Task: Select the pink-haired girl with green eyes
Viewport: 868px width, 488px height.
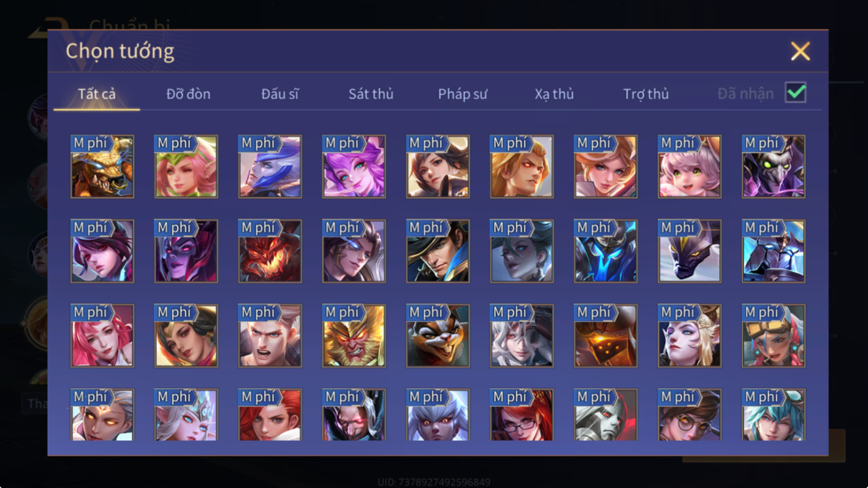Action: point(689,167)
